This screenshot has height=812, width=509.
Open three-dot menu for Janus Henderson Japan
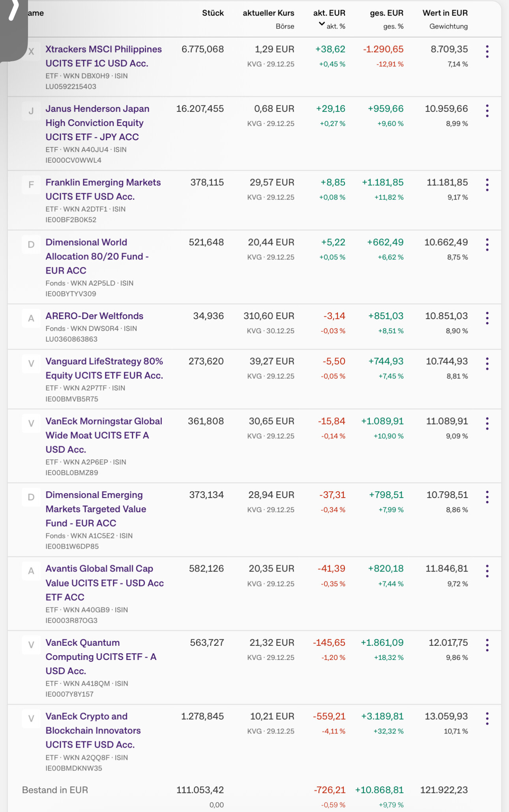tap(487, 111)
